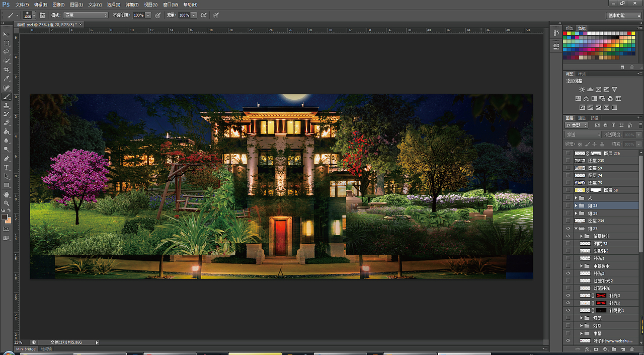Add a layer mask from Layers panel bottom

click(x=596, y=349)
